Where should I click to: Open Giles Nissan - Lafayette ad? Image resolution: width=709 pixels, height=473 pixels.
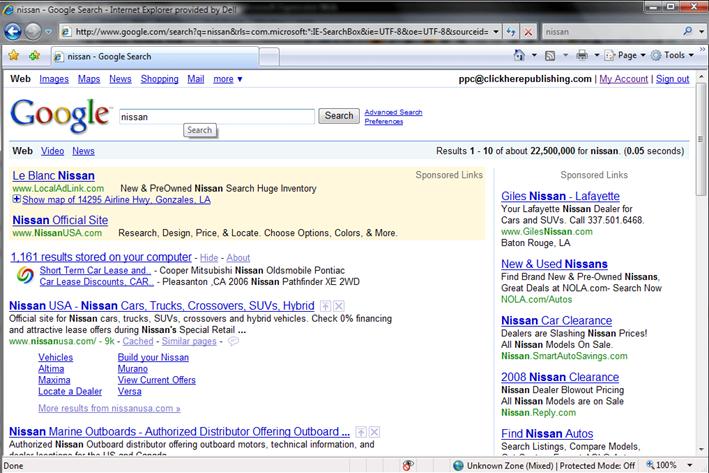(x=560, y=196)
